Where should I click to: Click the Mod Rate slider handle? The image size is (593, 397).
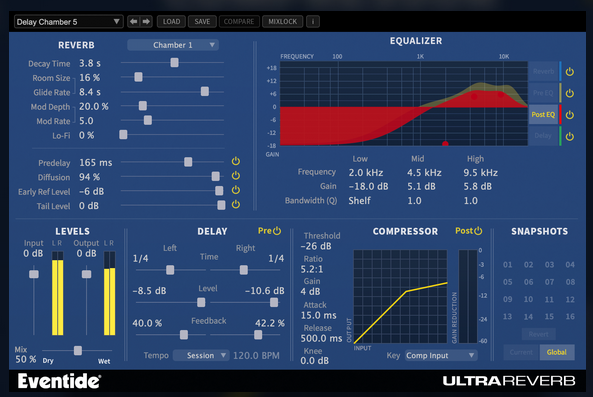point(148,120)
